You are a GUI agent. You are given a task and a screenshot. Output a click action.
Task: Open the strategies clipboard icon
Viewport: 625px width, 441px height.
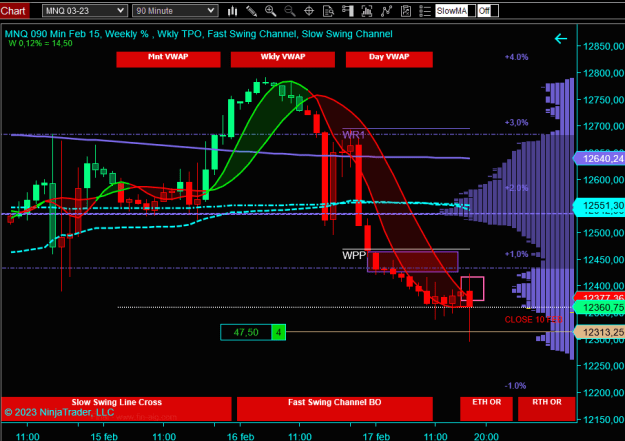406,11
